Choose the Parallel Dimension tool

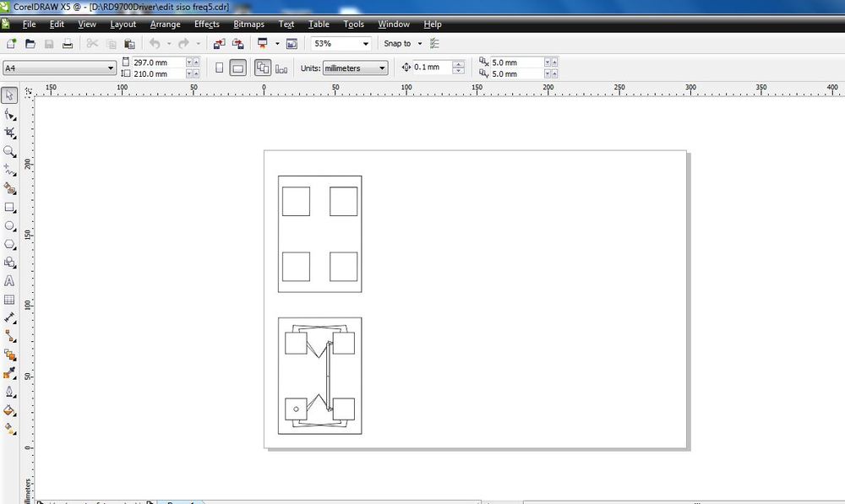(x=9, y=318)
